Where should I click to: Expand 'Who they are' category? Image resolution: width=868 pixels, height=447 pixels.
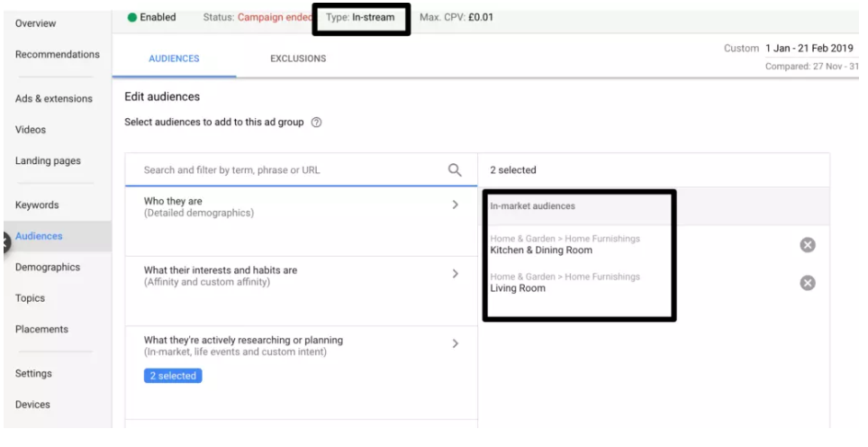click(455, 205)
